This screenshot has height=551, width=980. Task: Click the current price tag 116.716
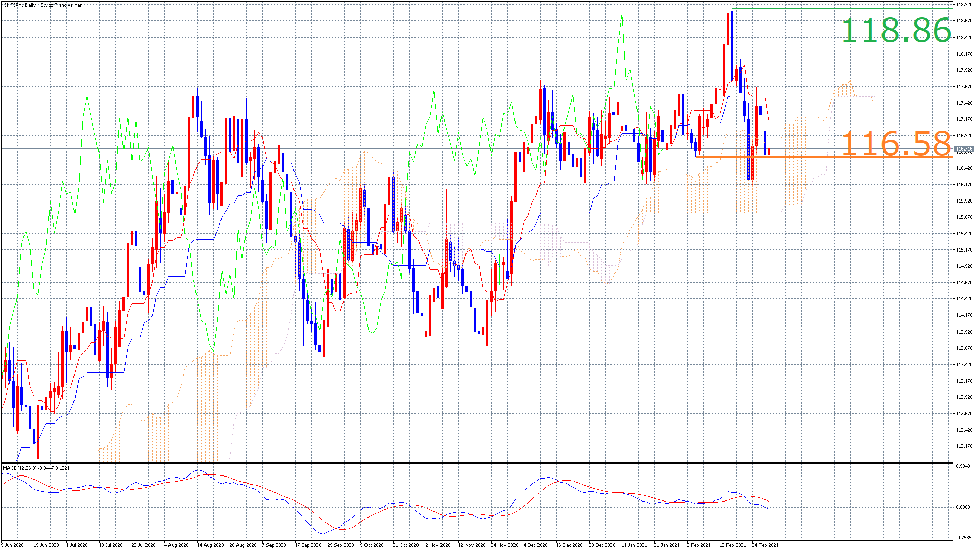click(963, 149)
